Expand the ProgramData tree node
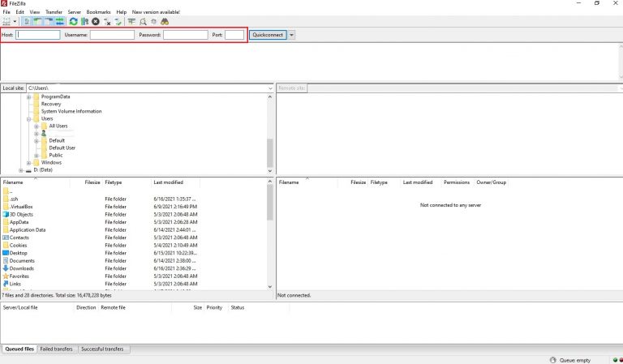623x364 pixels. 28,96
